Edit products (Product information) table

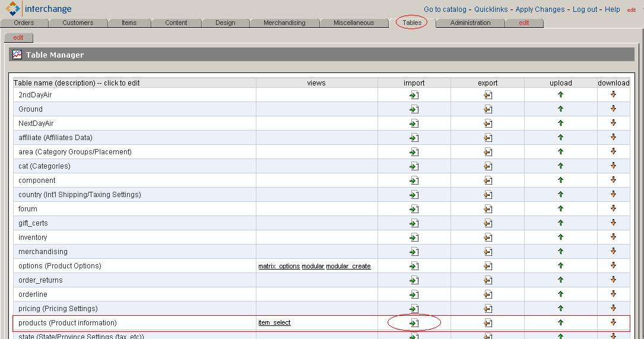pos(67,323)
